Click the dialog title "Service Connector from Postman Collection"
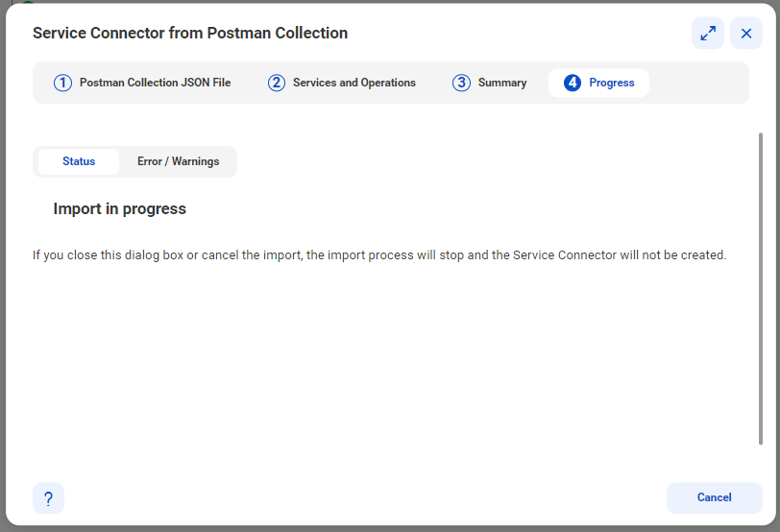780x532 pixels. [190, 33]
